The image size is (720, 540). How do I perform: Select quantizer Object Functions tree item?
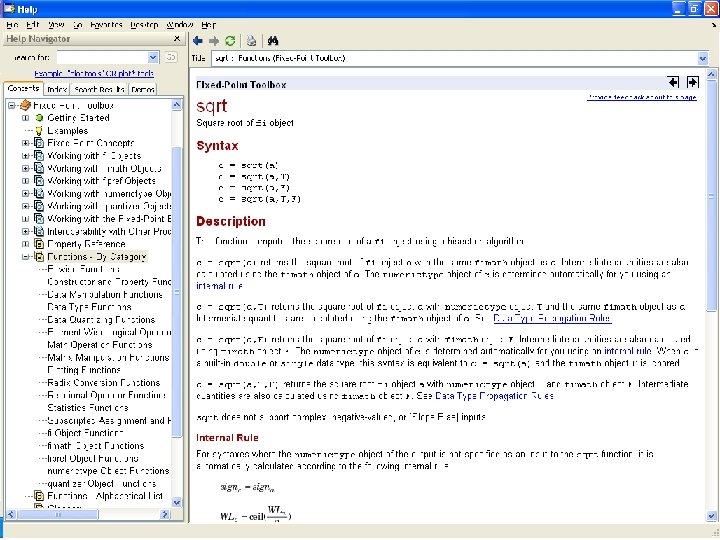[101, 484]
